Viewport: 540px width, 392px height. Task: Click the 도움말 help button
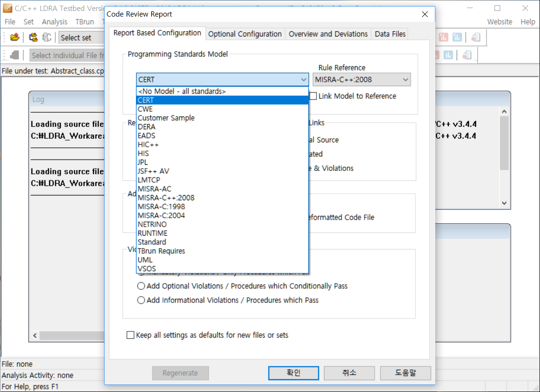[405, 373]
